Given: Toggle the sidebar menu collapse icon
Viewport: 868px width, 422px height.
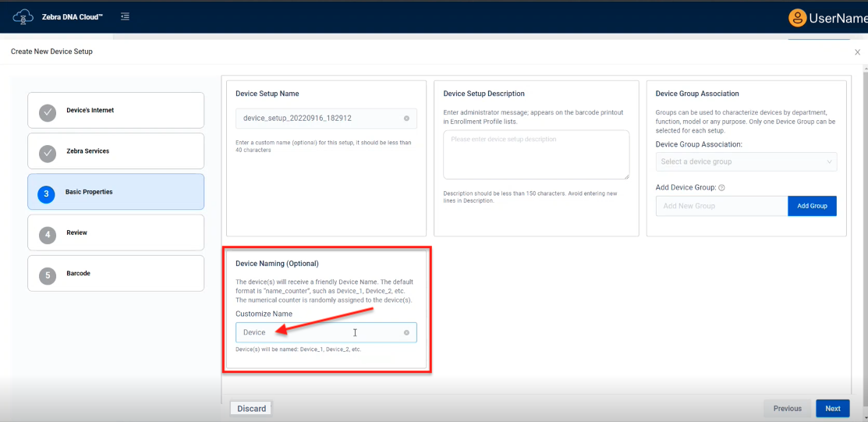Looking at the screenshot, I should 125,16.
